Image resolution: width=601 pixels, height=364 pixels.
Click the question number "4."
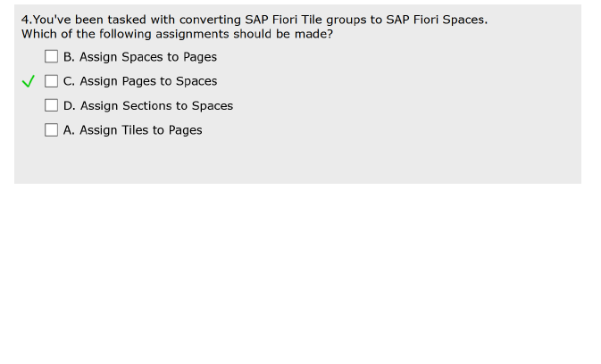[x=26, y=19]
